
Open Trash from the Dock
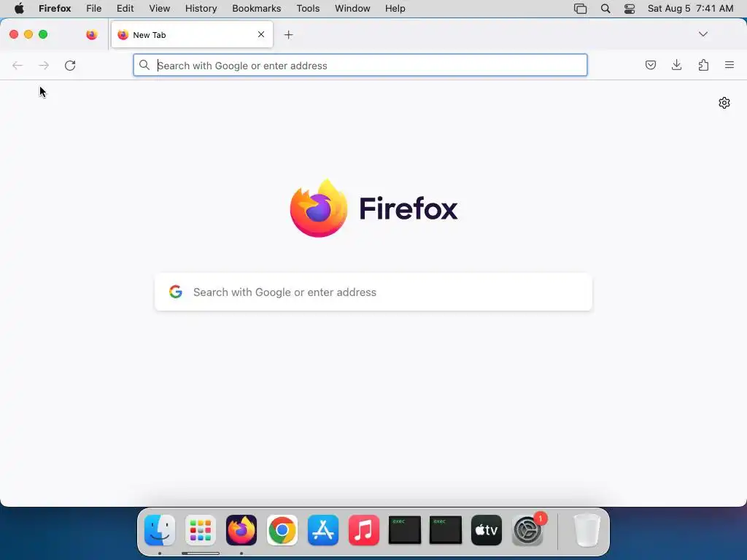click(587, 530)
